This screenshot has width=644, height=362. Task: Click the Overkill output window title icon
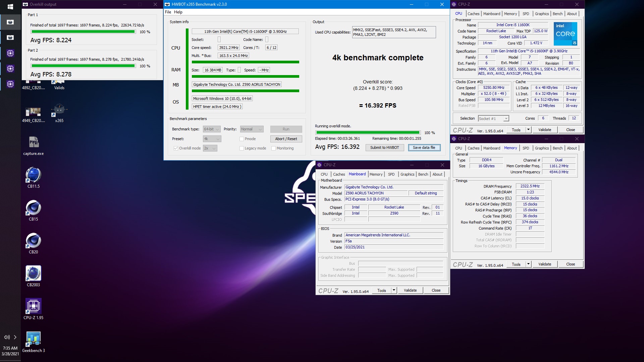[x=25, y=4]
